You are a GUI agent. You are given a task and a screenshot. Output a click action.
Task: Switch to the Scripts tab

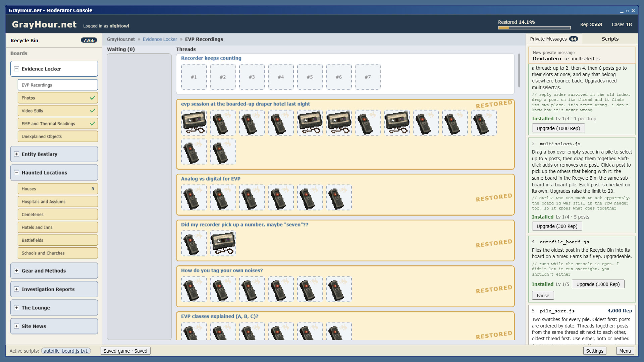610,39
